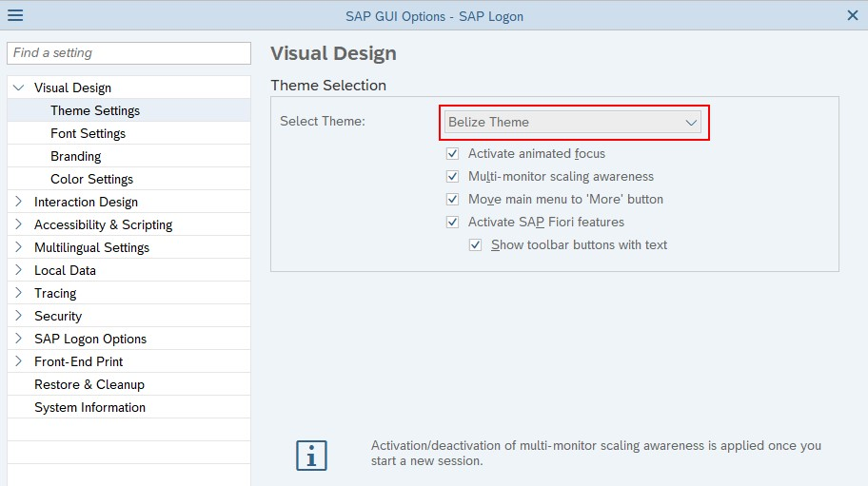Expand the Tracing node
This screenshot has width=868, height=486.
(18, 293)
